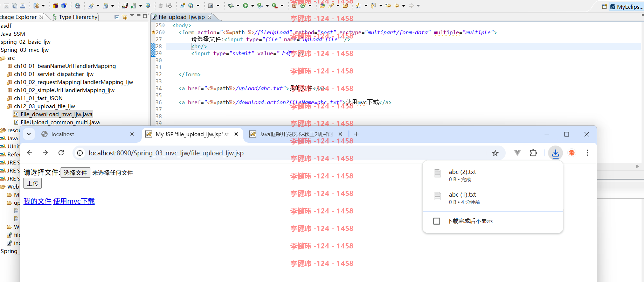Click the 选择文件 button
This screenshot has width=644, height=282.
pyautogui.click(x=75, y=173)
